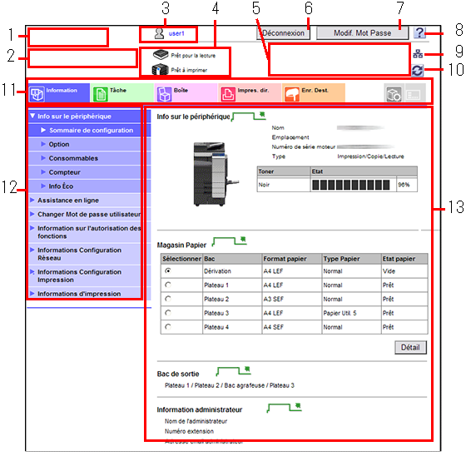The image size is (466, 476).
Task: Click the Nom de l'administrateur label
Action: point(196,421)
